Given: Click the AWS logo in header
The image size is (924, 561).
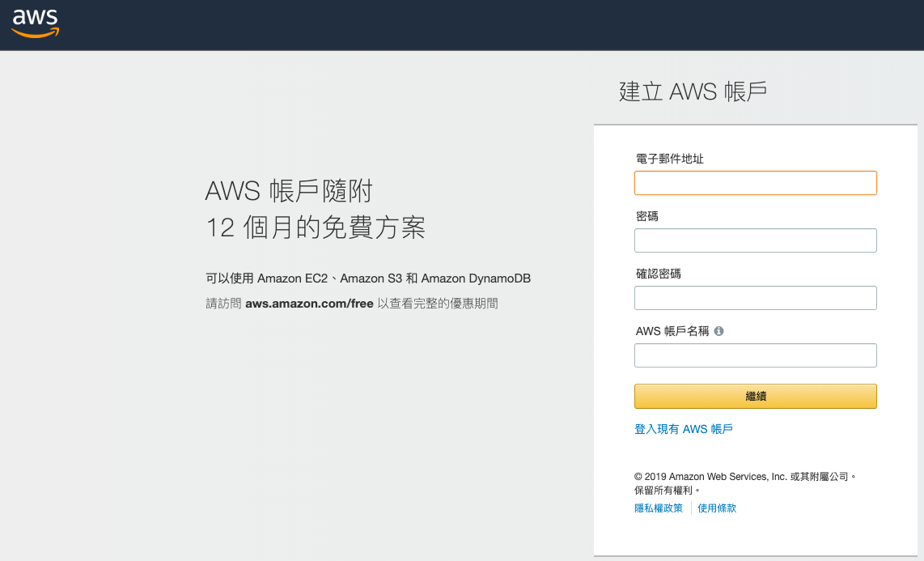Looking at the screenshot, I should pyautogui.click(x=36, y=23).
